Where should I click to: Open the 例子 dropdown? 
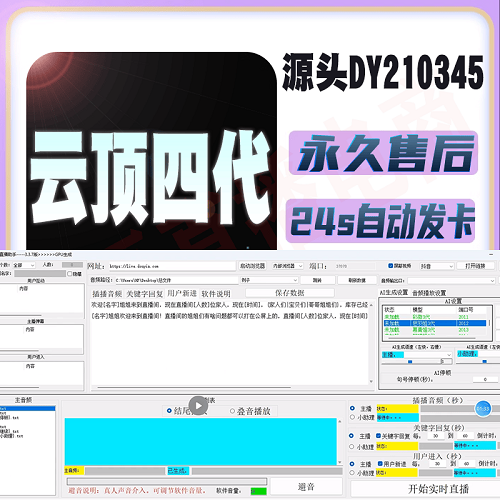pos(269,280)
